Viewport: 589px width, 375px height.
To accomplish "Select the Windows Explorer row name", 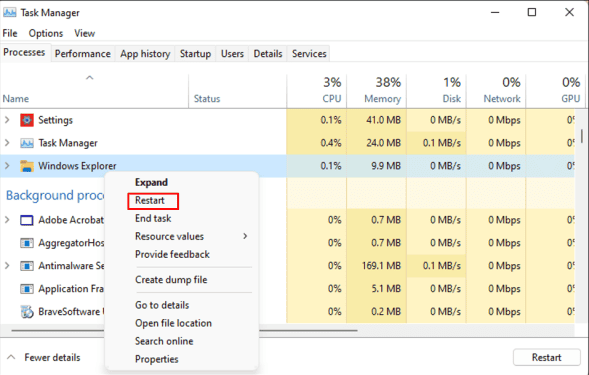I will (77, 166).
